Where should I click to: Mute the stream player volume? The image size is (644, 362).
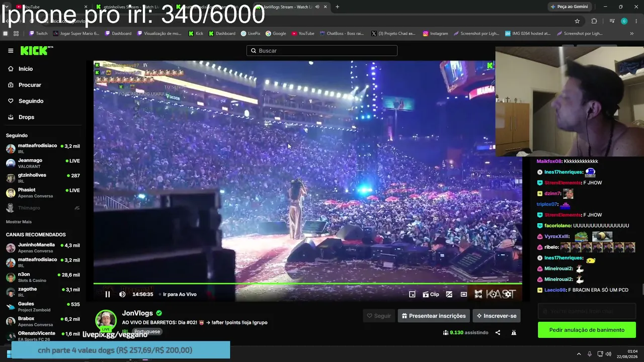[122, 294]
